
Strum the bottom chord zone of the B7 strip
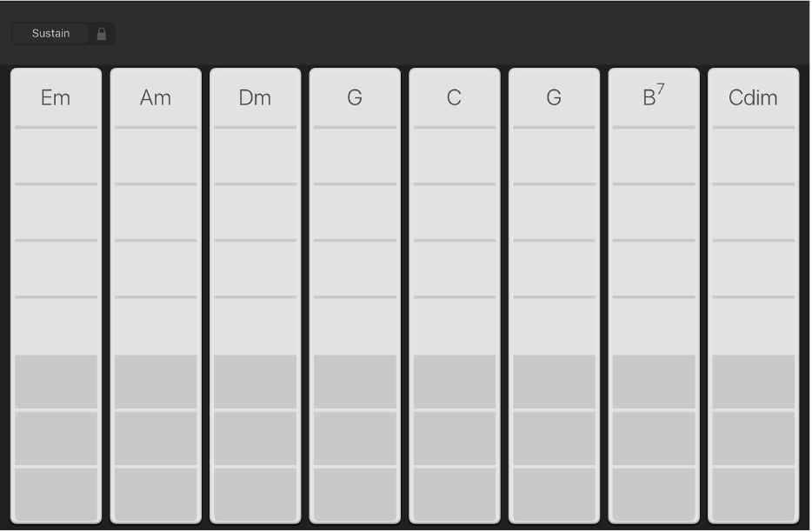(x=653, y=495)
